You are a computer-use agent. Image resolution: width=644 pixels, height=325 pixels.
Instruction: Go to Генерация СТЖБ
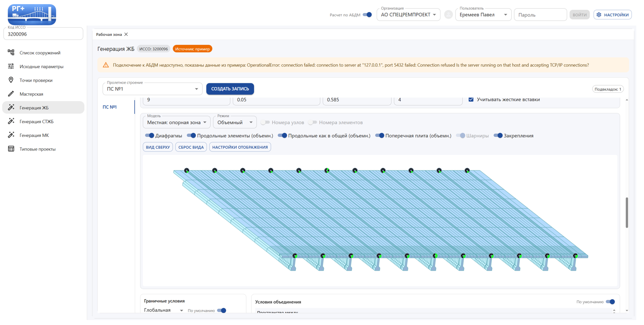pos(44,121)
